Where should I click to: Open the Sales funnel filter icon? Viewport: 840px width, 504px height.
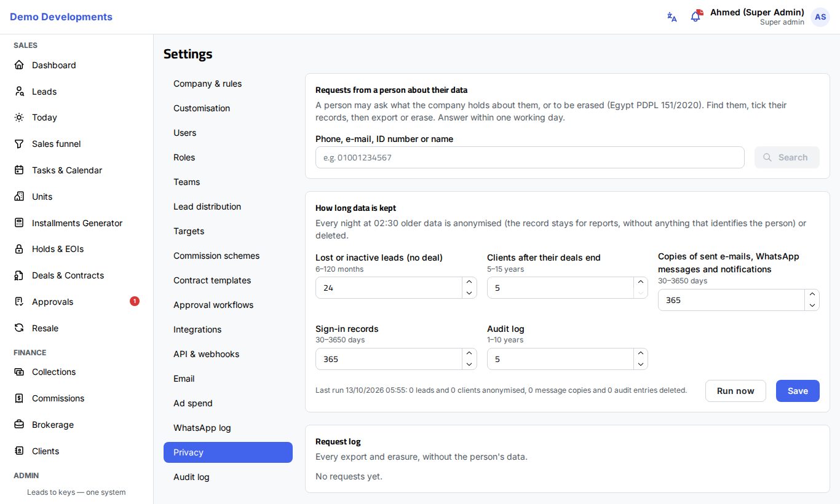click(x=19, y=144)
